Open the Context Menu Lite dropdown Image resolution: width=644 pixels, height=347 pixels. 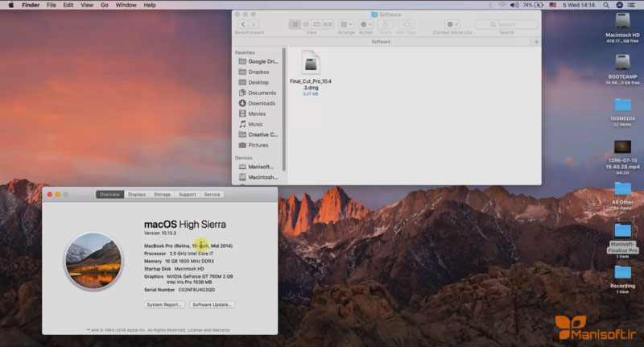pos(452,24)
